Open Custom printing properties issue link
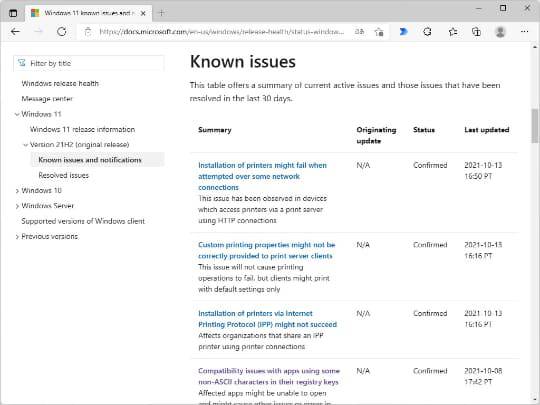 [x=267, y=250]
